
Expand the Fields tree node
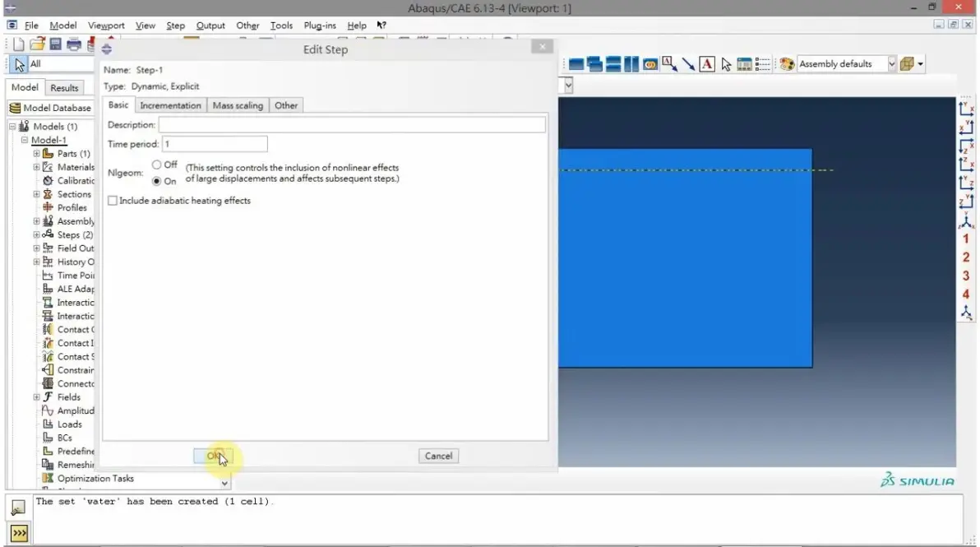click(x=36, y=397)
